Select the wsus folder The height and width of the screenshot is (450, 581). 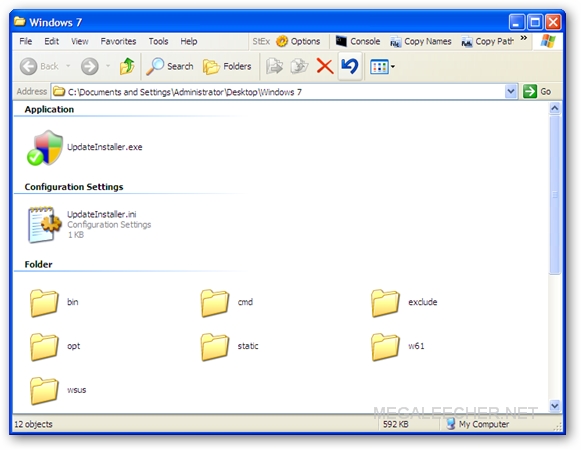pyautogui.click(x=58, y=390)
